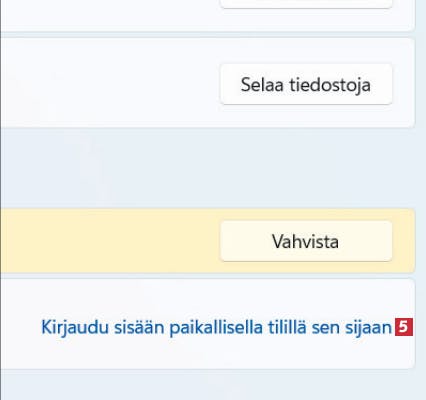
Task: Click the yellow area left of Vahvista
Action: tap(110, 241)
